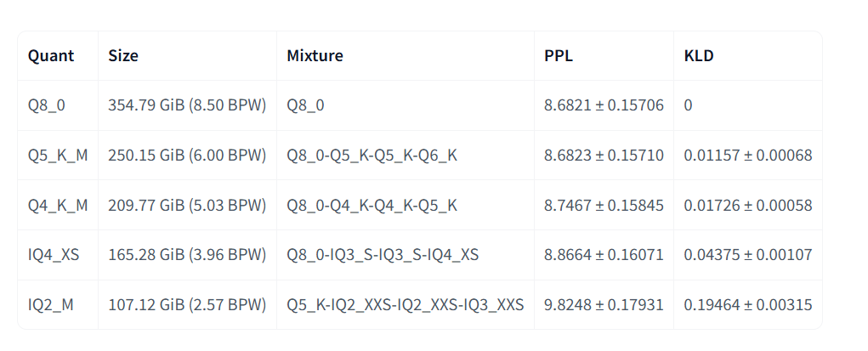Click the 250.15 GiB size cell

187,156
